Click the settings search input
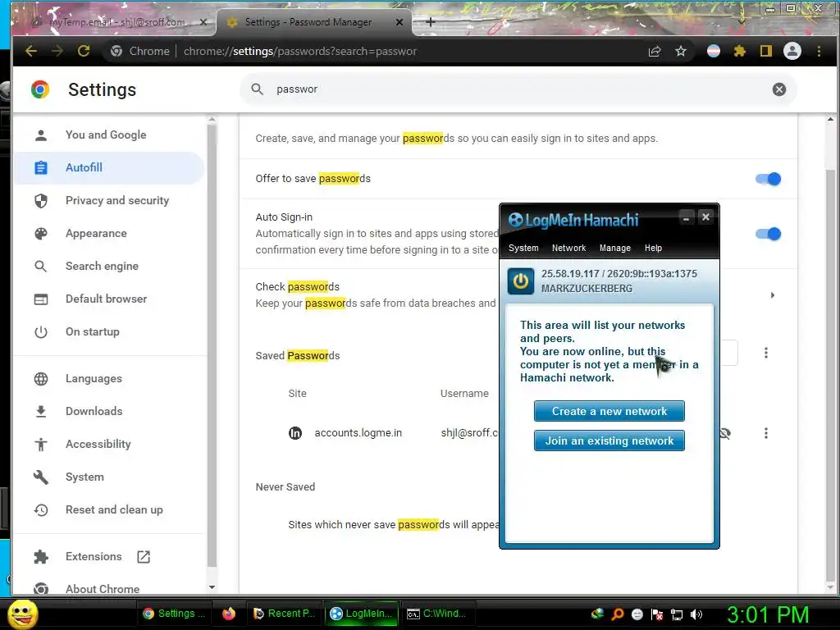 tap(517, 89)
